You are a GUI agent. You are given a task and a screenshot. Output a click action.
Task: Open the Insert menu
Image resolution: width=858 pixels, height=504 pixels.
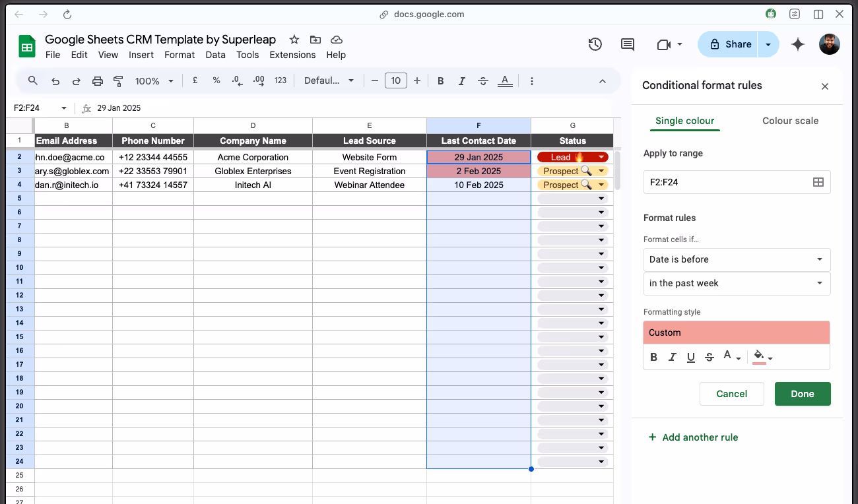click(x=141, y=55)
